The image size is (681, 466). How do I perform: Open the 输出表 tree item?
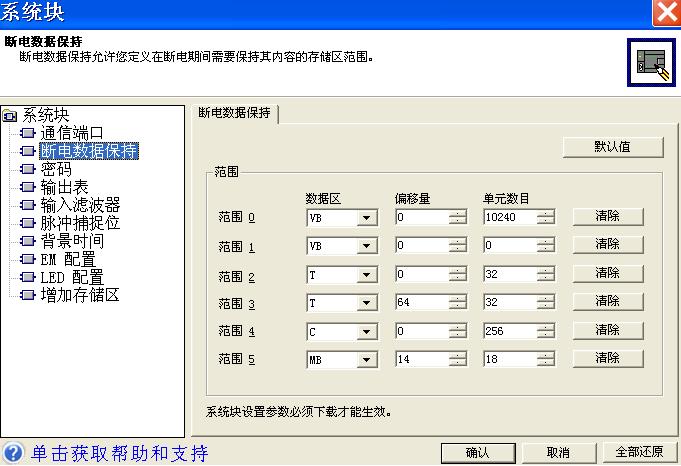tap(64, 187)
